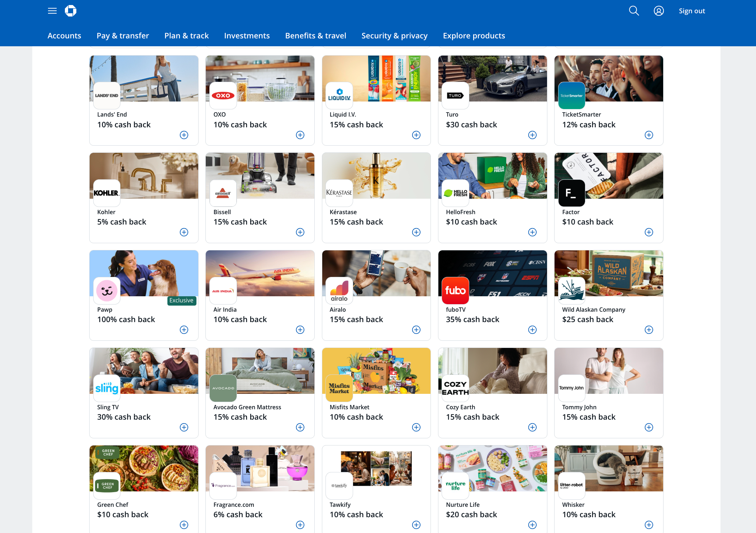Select the Explore products menu item
The height and width of the screenshot is (533, 756).
474,36
